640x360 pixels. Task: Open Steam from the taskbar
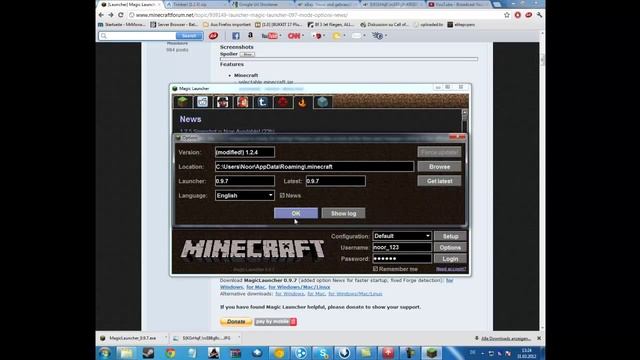pos(148,353)
